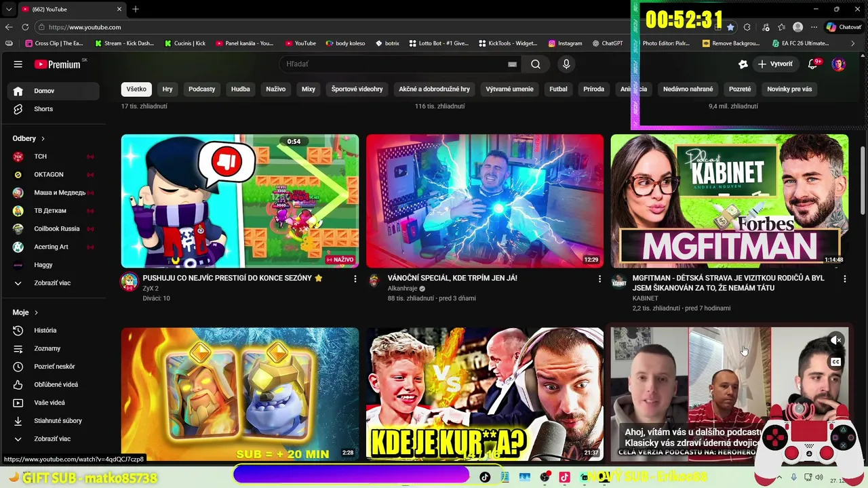Open KDE JE KUR**A video thumbnail

[485, 394]
